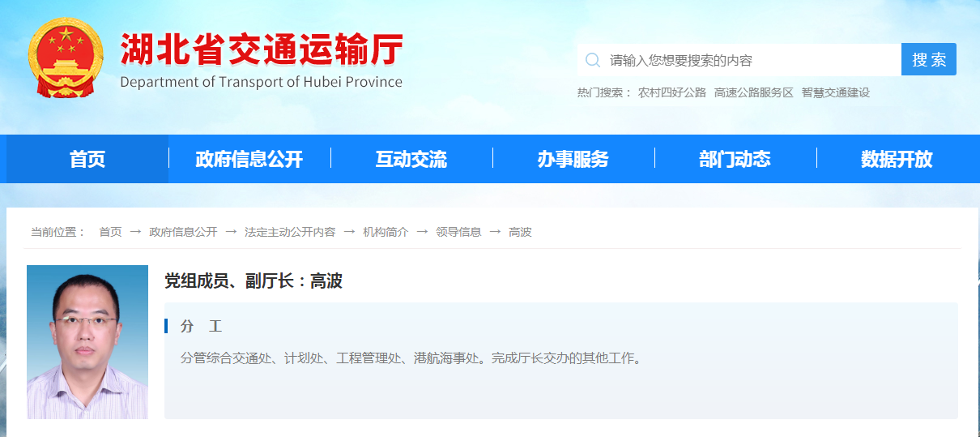Open 数据开放 navigation menu
This screenshot has height=437, width=980.
[x=897, y=159]
